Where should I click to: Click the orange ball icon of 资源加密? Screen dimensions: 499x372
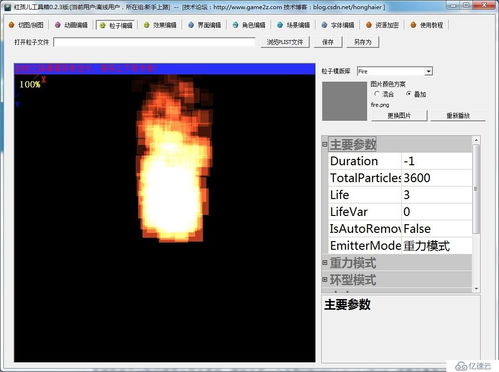click(369, 25)
